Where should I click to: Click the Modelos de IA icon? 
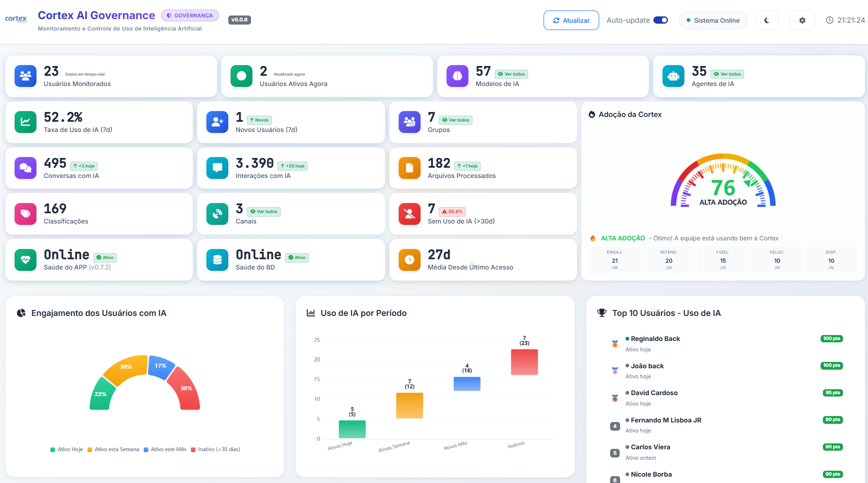(457, 76)
